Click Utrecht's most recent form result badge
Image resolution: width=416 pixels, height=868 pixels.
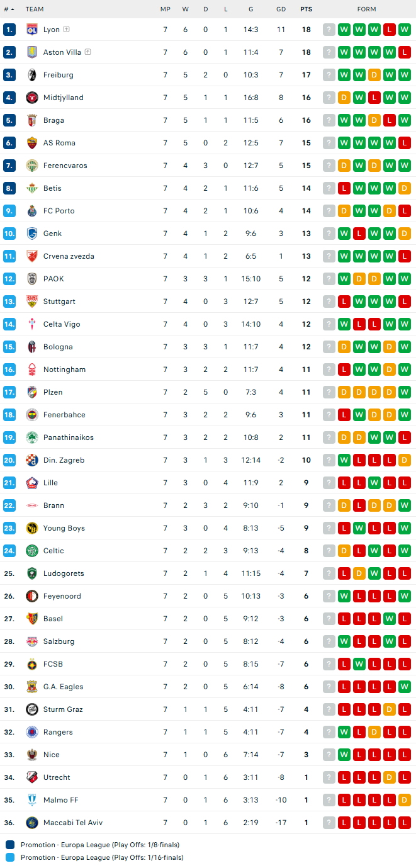(x=405, y=777)
